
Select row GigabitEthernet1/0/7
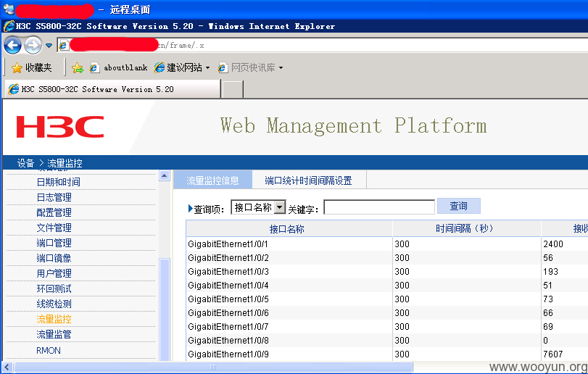387,327
